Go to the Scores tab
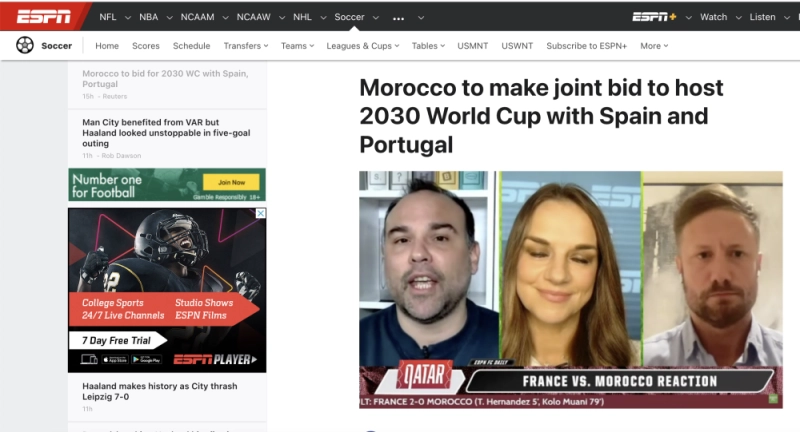Screen dimensions: 800x432 click(146, 46)
